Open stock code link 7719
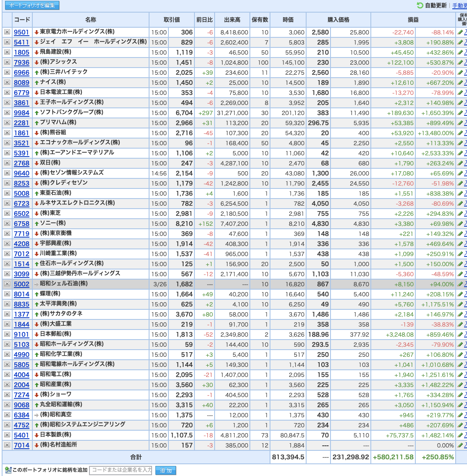The image size is (467, 476). click(21, 234)
